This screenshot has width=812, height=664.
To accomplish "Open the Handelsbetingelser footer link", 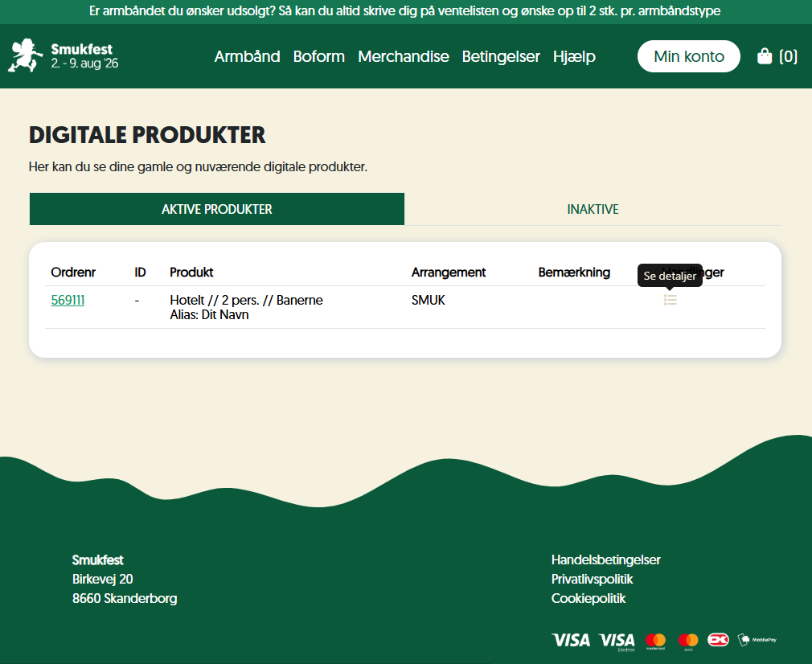I will tap(606, 559).
